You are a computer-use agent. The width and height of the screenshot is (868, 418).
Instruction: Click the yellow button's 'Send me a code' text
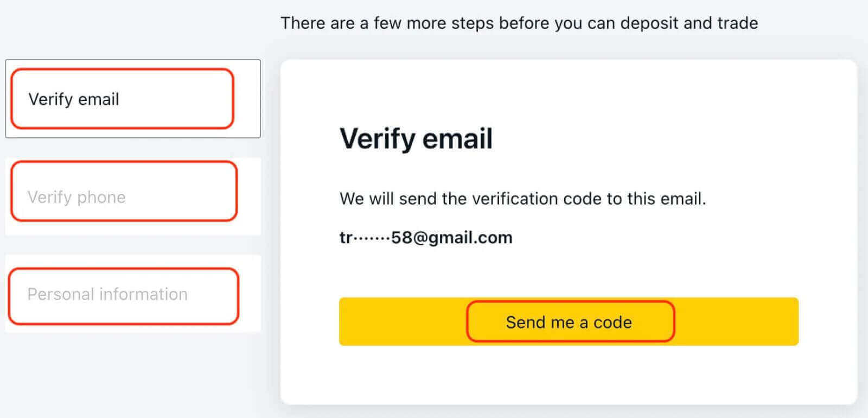point(569,322)
